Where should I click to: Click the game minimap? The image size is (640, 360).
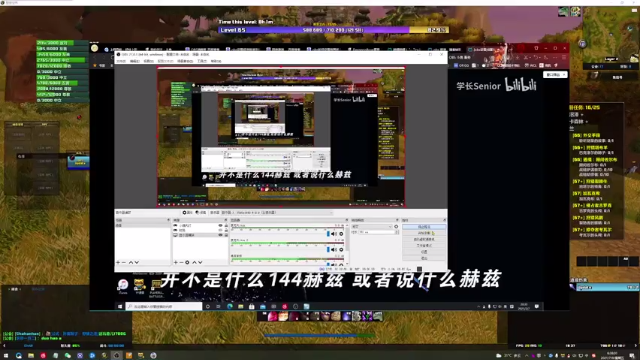(x=611, y=35)
